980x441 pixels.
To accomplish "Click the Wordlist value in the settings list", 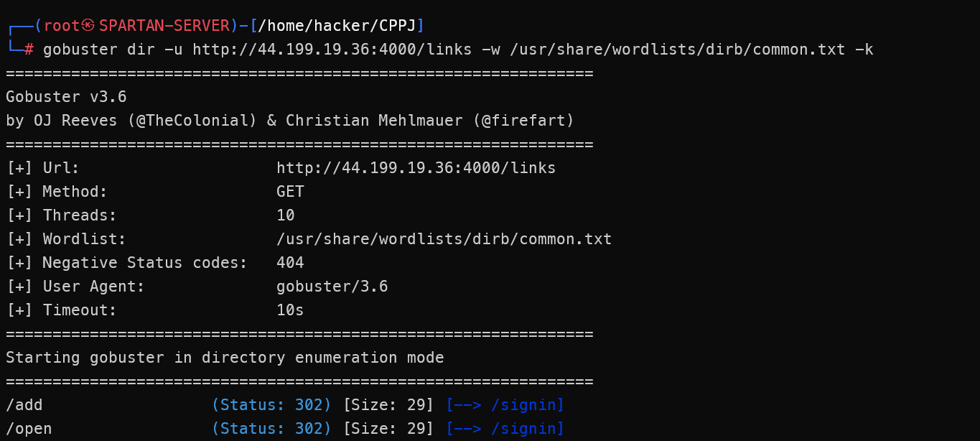I will coord(444,239).
